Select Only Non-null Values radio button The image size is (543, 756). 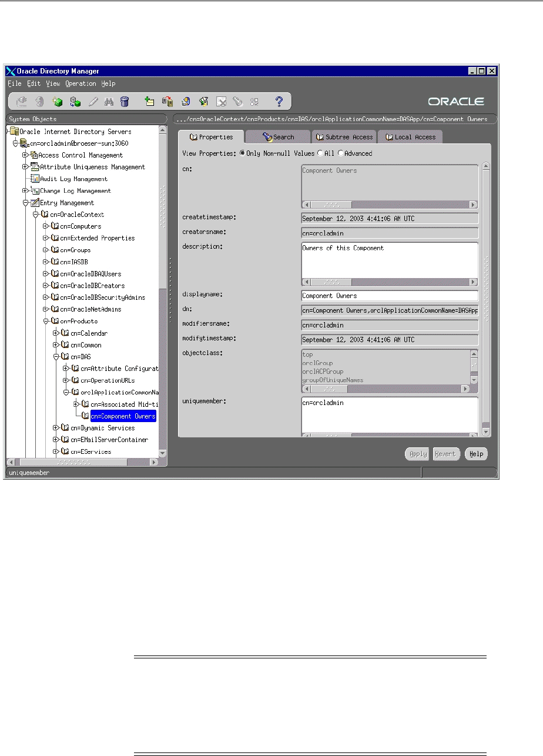243,153
